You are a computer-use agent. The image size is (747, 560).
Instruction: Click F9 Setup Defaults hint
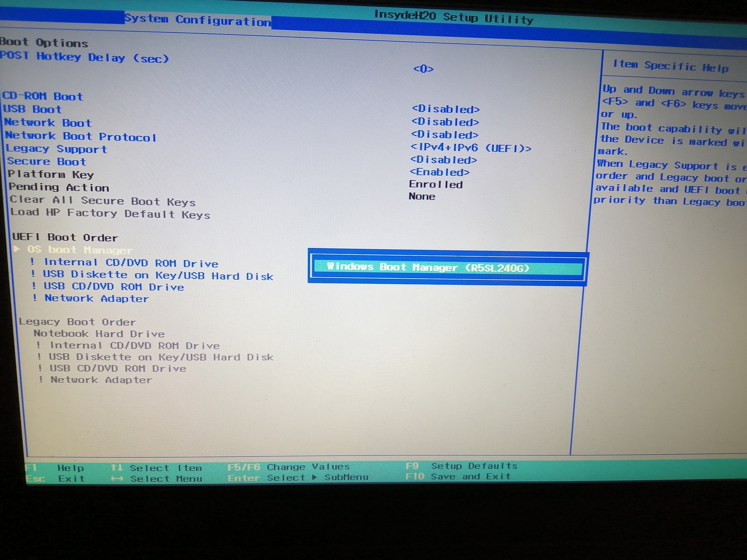pyautogui.click(x=462, y=466)
